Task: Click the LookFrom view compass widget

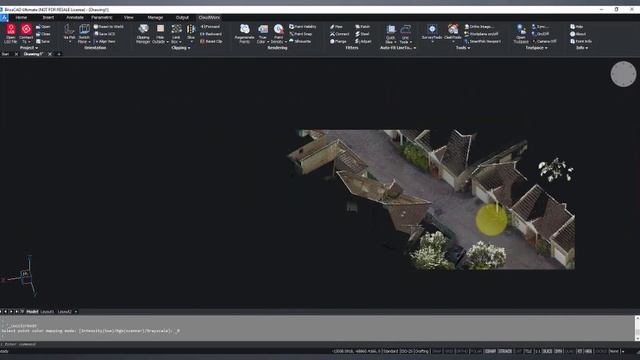Action: coord(623,74)
